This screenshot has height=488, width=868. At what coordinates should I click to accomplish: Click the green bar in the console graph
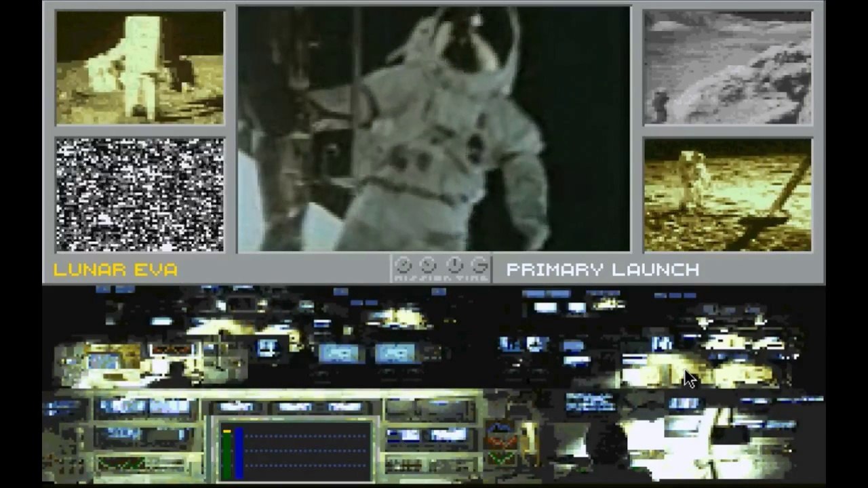226,454
